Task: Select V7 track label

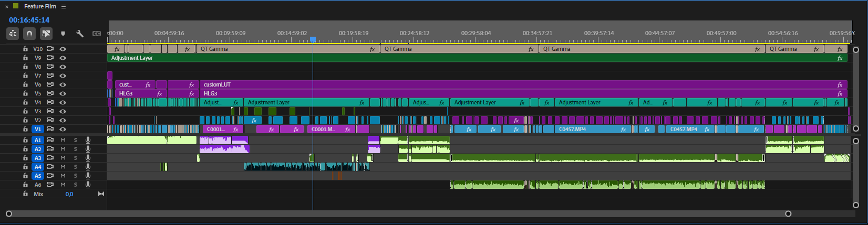Action: point(38,76)
